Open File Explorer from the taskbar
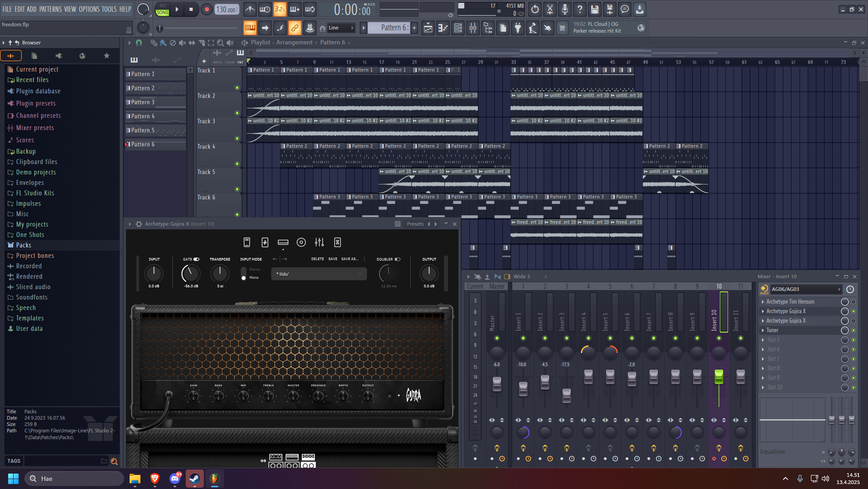Screen dimensions: 868x489 coord(135,479)
